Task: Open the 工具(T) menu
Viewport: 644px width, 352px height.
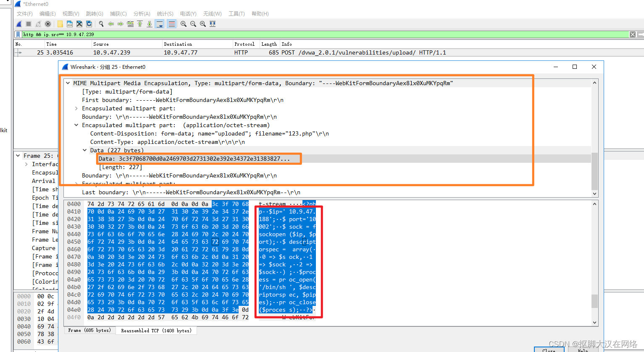Action: pos(237,14)
